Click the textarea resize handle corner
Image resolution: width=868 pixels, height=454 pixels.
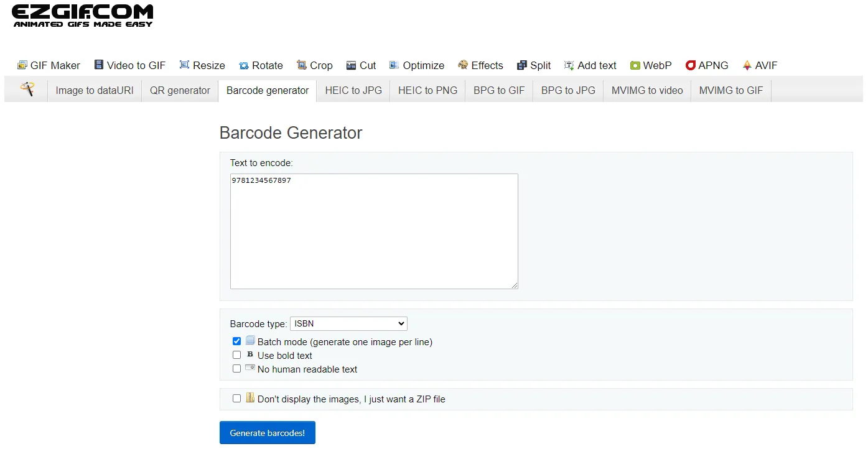[x=515, y=285]
